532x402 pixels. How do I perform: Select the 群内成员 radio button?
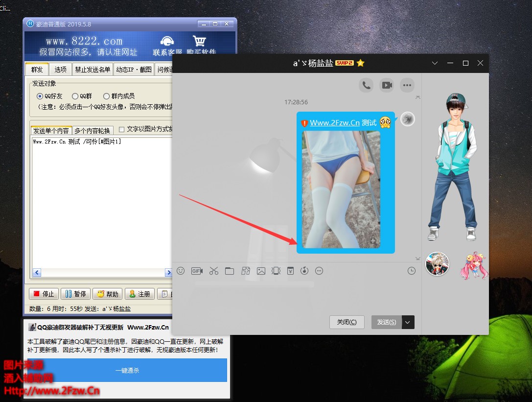pos(106,96)
